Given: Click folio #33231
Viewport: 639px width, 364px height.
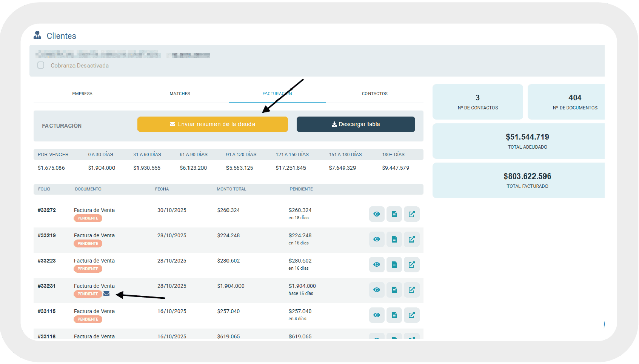Looking at the screenshot, I should pyautogui.click(x=47, y=286).
